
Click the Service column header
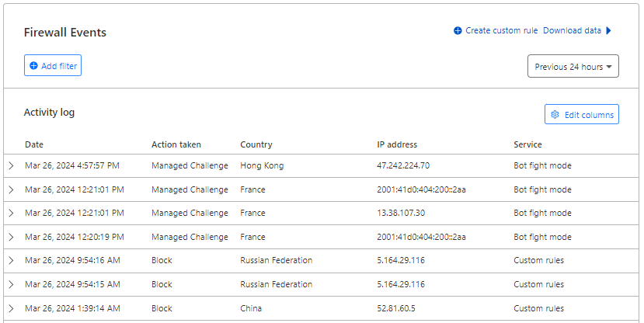click(x=527, y=144)
